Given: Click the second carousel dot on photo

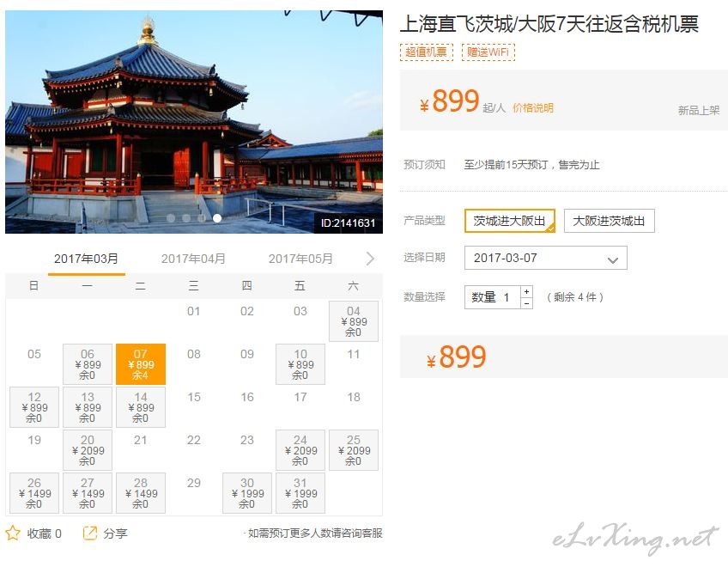Looking at the screenshot, I should [186, 218].
